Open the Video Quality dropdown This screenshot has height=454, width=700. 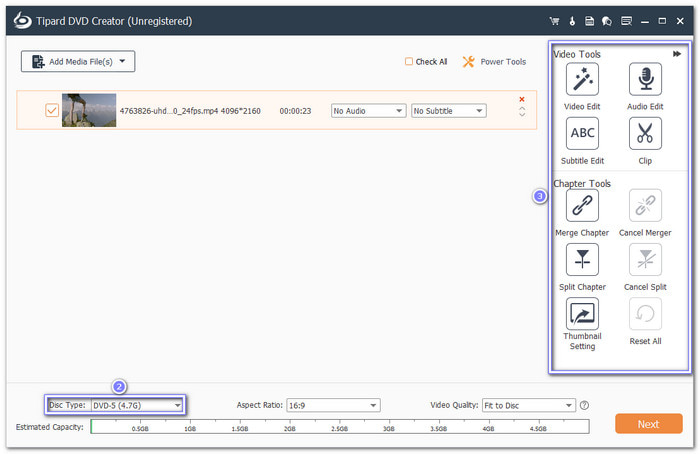529,405
